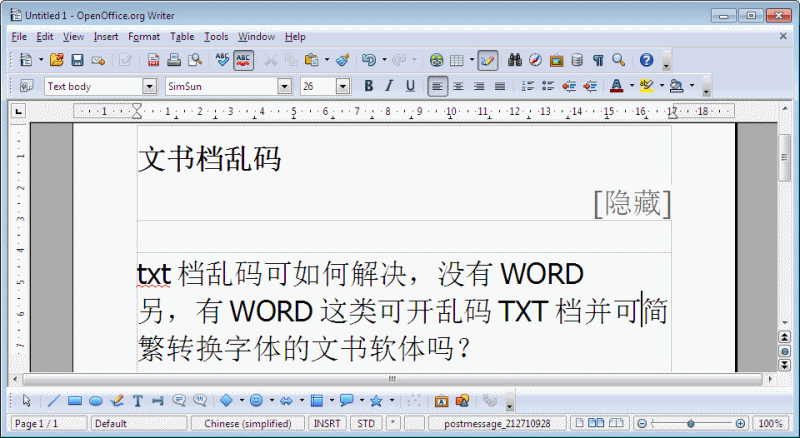800x438 pixels.
Task: Open Data Sources cylinder icon
Action: coord(577,60)
